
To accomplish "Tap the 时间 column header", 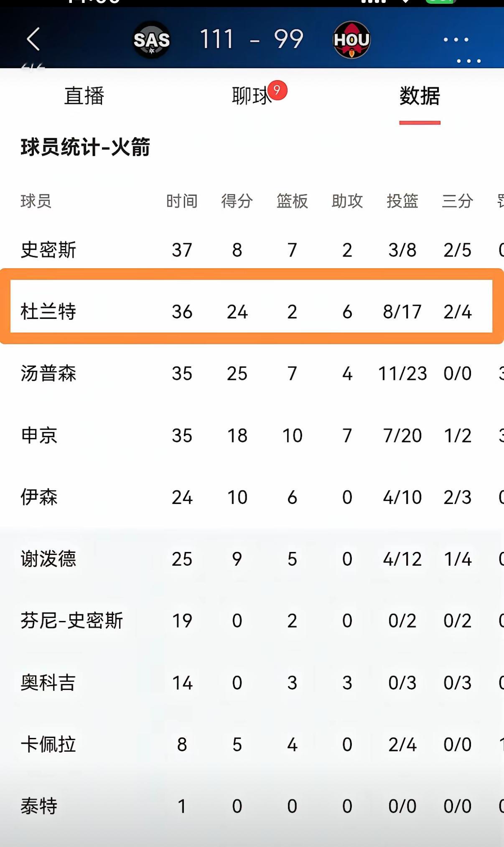I will click(x=182, y=201).
